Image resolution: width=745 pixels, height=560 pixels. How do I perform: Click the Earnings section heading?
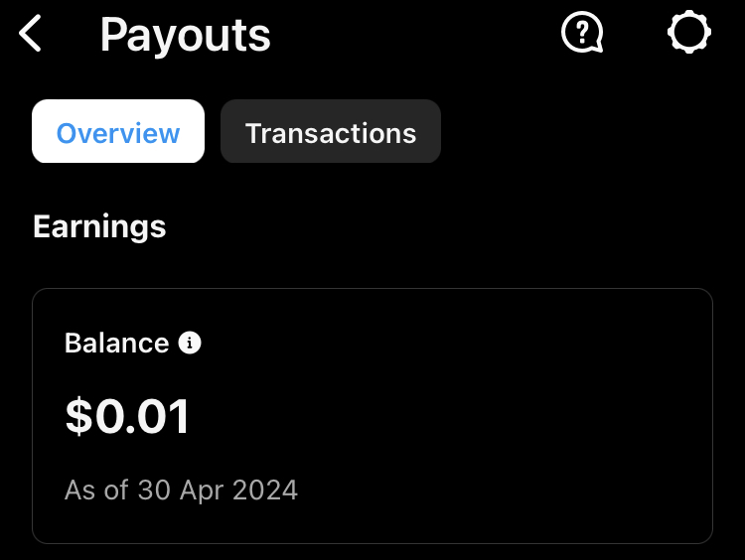click(x=99, y=227)
